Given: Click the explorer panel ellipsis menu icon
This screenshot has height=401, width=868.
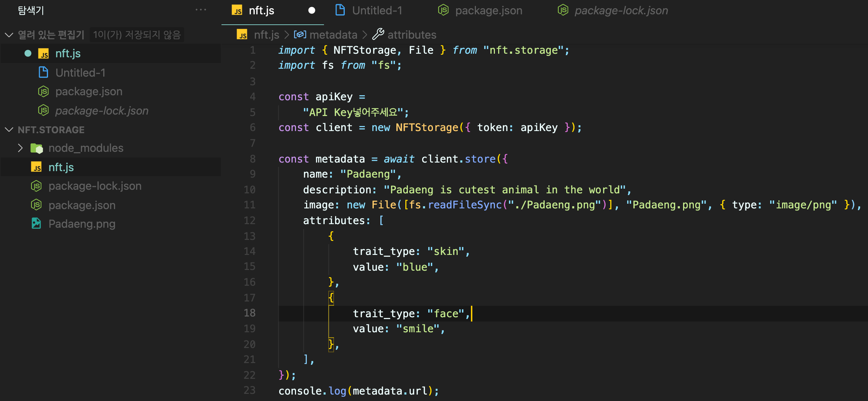Looking at the screenshot, I should pyautogui.click(x=201, y=10).
